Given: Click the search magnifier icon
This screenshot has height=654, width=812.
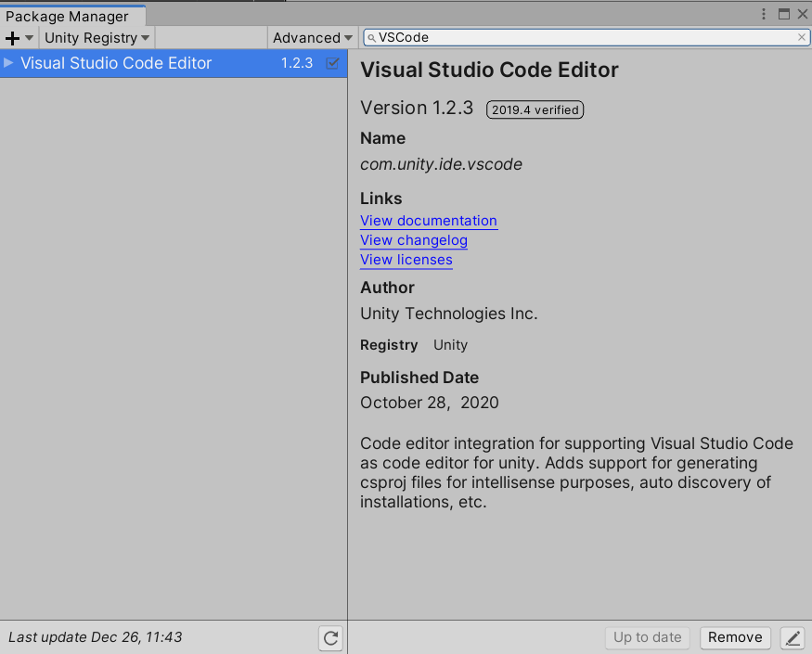Looking at the screenshot, I should pyautogui.click(x=371, y=38).
